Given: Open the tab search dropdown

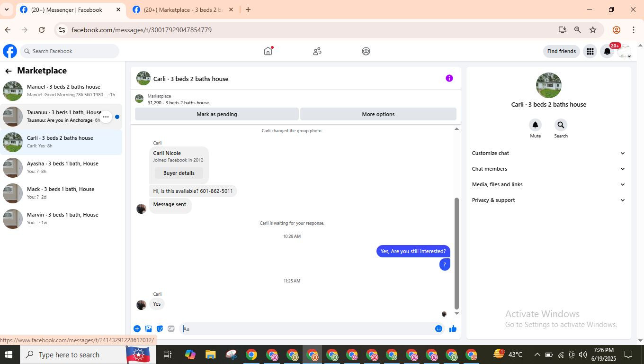Looking at the screenshot, I should point(7,9).
